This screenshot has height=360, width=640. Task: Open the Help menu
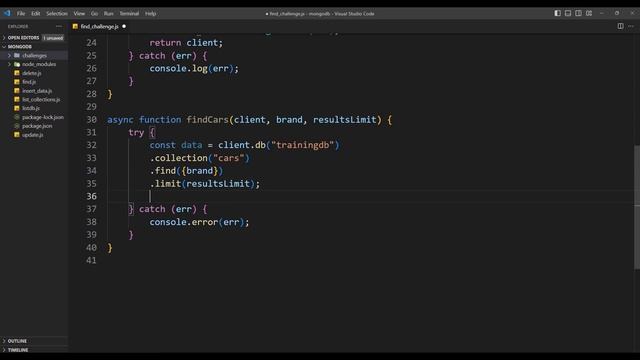tap(151, 13)
